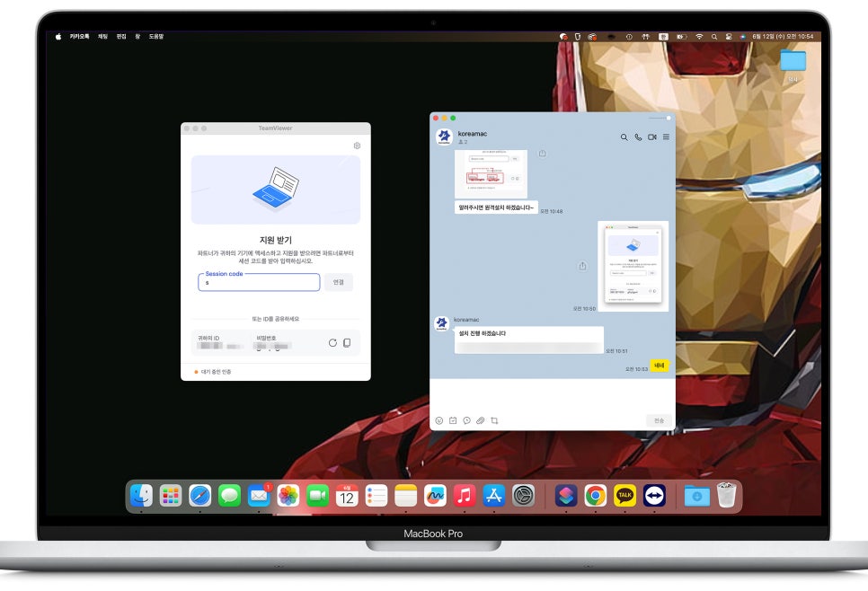Open Finder from the Dock
This screenshot has width=868, height=591.
click(x=141, y=496)
